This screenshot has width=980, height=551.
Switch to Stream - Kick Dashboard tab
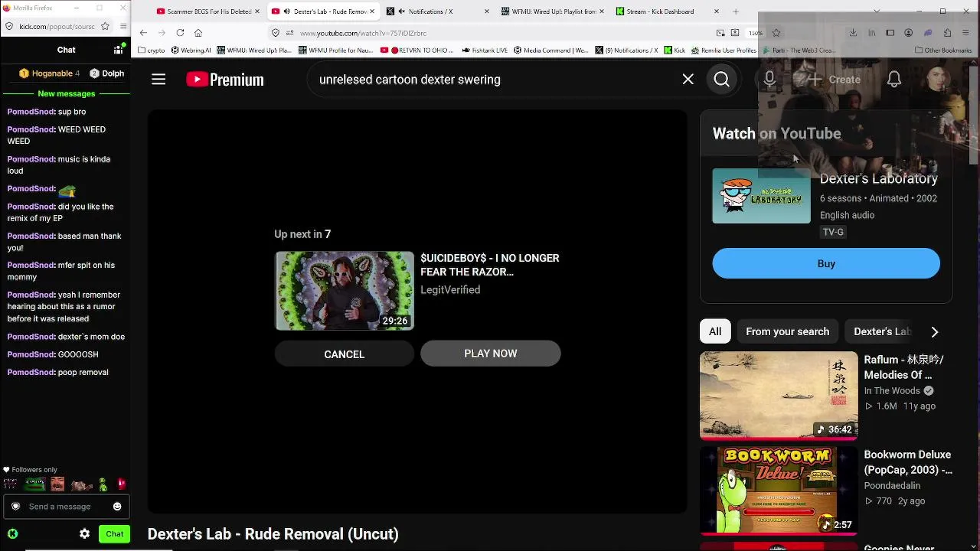click(666, 11)
